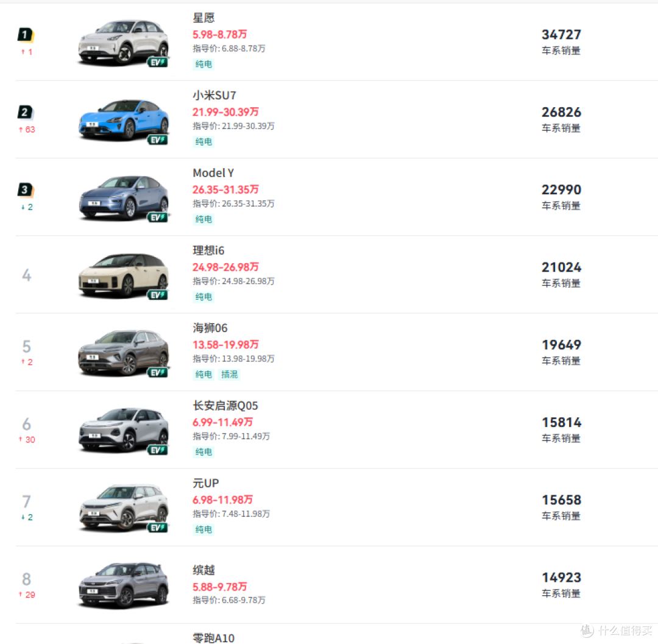
Task: Click the rank 3 badge icon
Action: (x=26, y=189)
